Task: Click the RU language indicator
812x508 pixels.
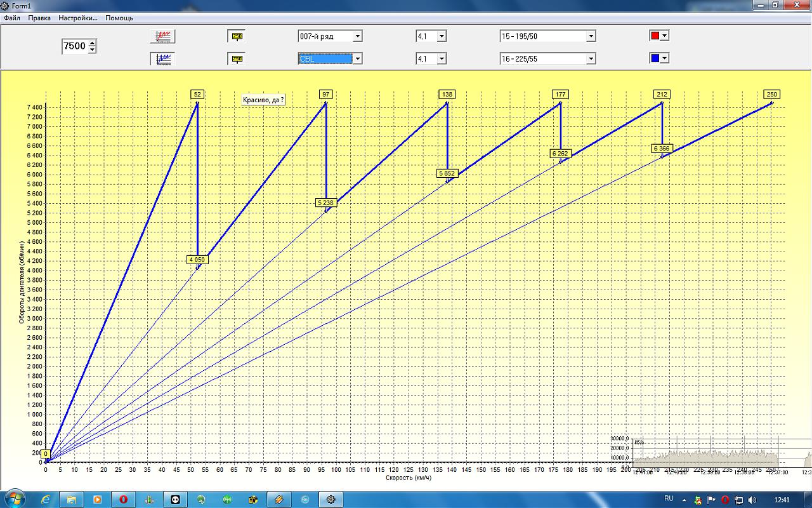Action: (669, 499)
